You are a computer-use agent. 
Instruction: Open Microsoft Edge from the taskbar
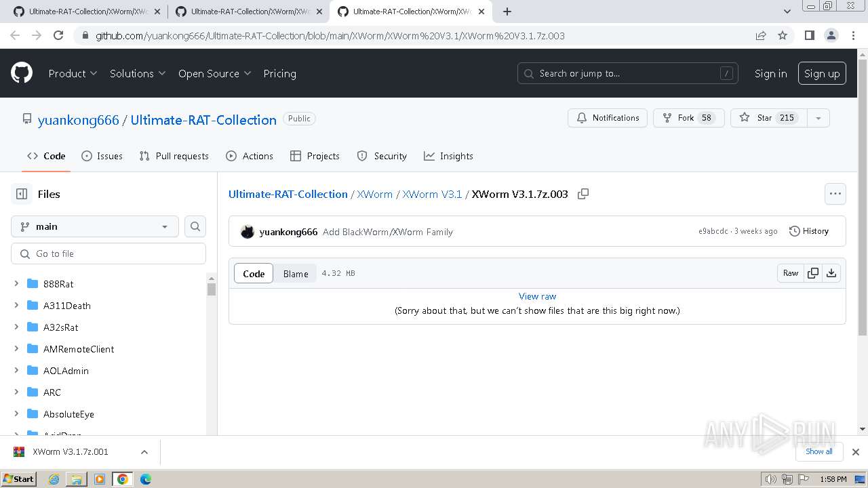click(146, 479)
